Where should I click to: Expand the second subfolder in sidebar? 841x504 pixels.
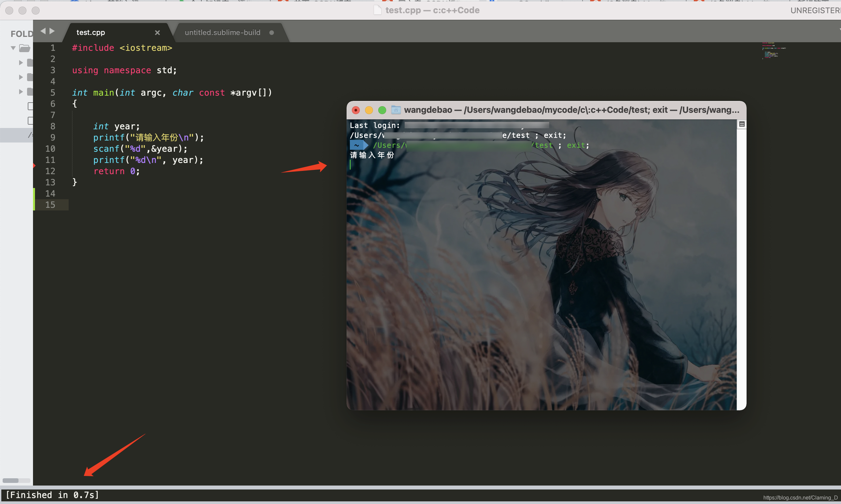click(x=21, y=77)
